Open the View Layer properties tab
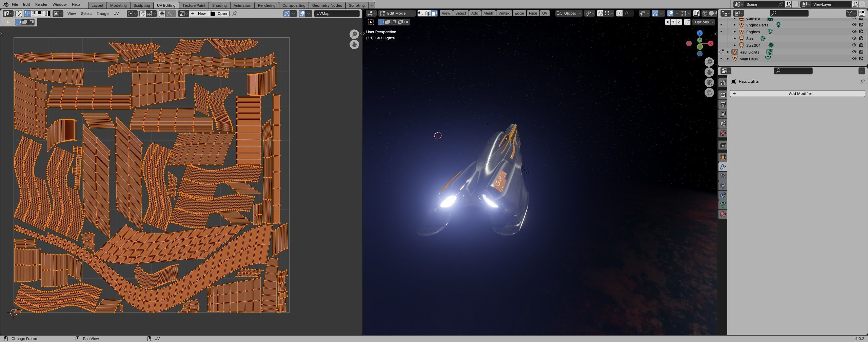868x342 pixels. (723, 114)
